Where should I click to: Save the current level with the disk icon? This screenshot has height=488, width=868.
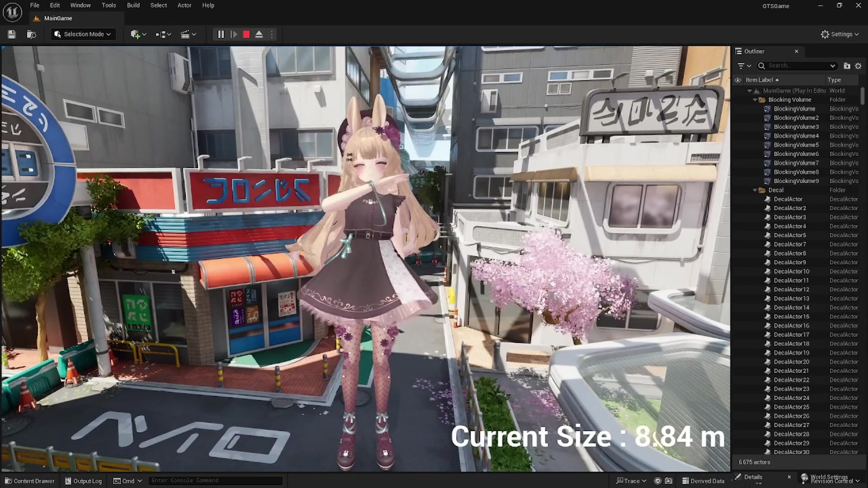[x=12, y=34]
